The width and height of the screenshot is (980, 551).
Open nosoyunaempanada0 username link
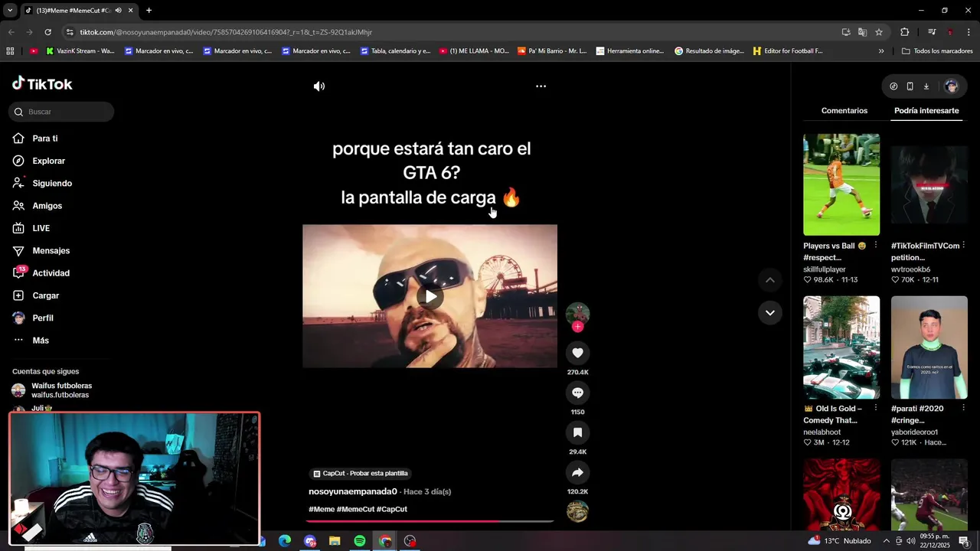353,491
